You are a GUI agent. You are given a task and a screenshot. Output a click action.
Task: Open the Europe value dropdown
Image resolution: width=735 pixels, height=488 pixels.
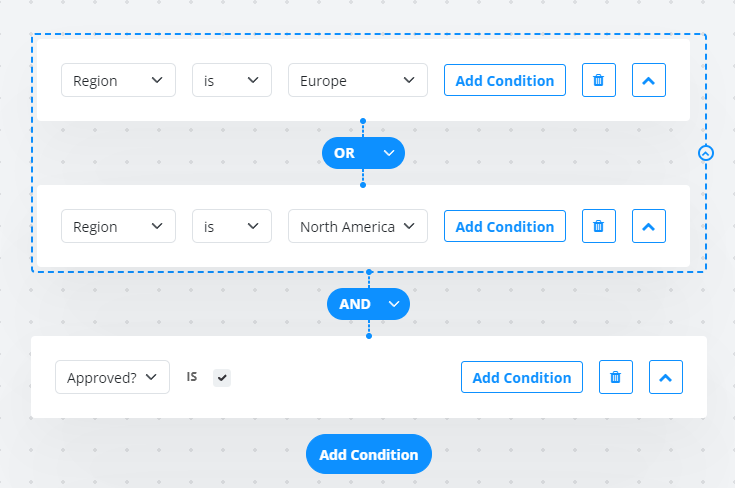tap(357, 80)
